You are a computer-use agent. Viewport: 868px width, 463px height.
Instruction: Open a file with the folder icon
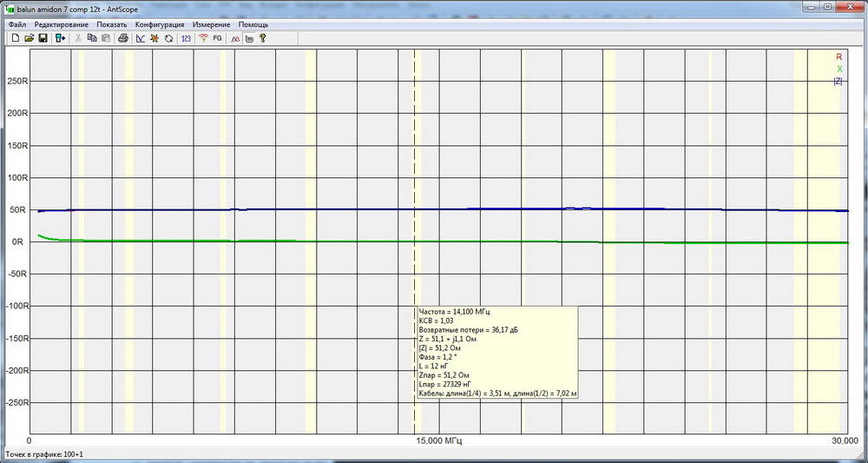coord(29,38)
